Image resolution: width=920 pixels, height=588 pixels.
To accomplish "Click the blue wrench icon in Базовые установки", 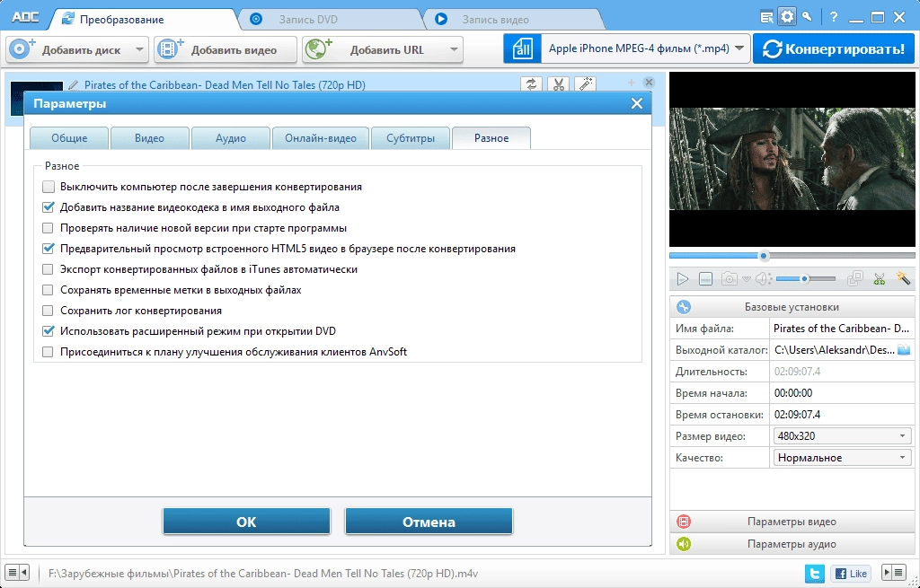I will point(684,307).
